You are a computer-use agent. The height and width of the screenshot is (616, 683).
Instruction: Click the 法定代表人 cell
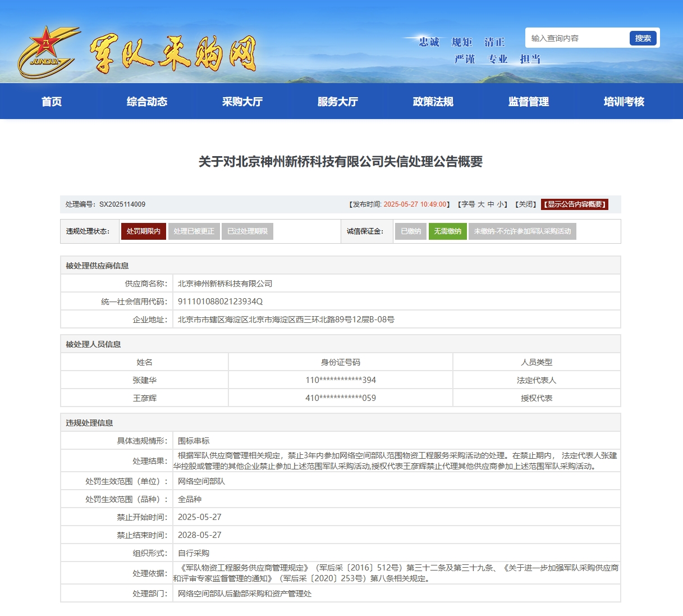[x=537, y=380]
